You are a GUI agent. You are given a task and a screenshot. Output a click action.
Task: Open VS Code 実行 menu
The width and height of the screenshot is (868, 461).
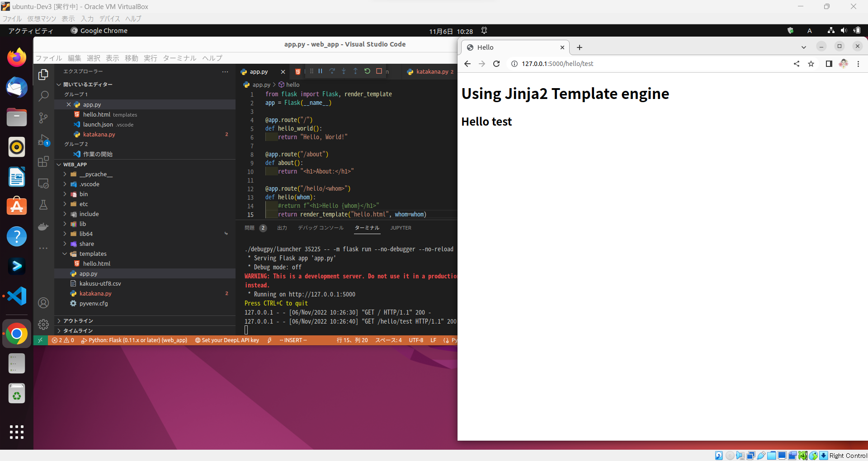point(151,58)
